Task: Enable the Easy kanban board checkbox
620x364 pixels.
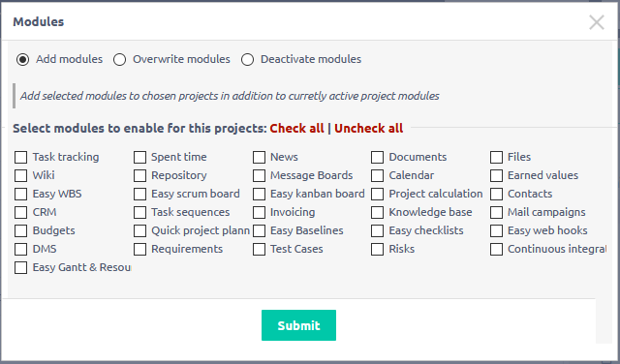Action: 259,194
